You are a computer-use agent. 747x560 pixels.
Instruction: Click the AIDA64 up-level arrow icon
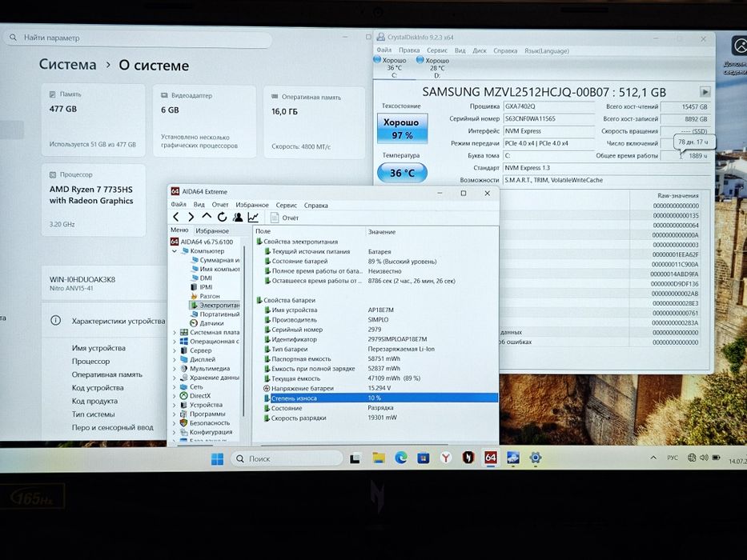pos(207,217)
